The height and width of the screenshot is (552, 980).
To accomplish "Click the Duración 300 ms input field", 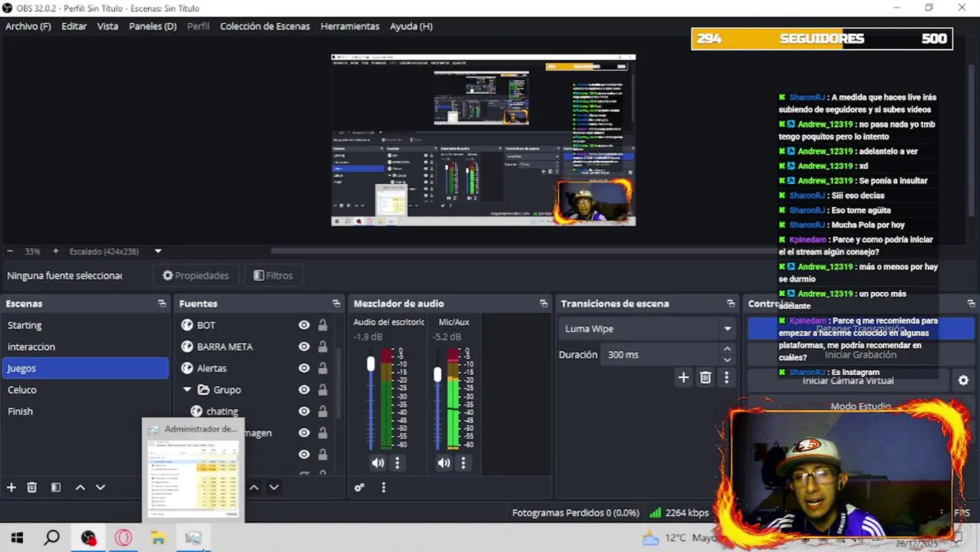I will coord(662,355).
